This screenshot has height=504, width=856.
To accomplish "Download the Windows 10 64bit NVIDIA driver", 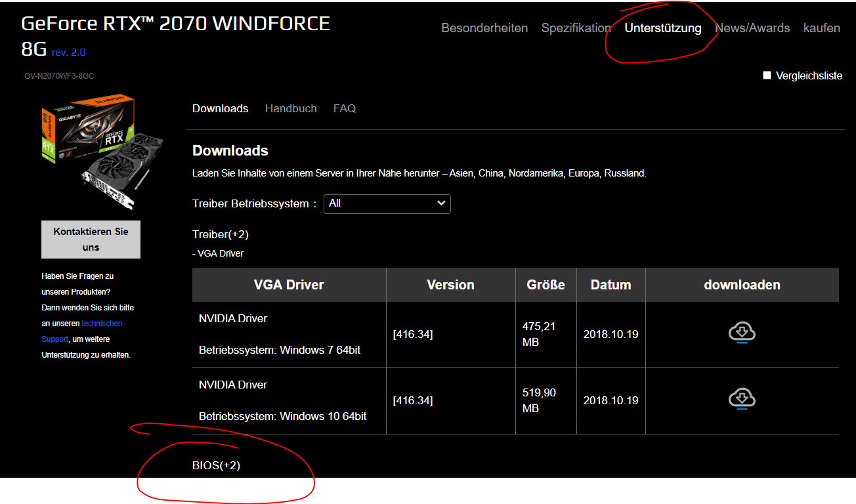I will click(742, 399).
